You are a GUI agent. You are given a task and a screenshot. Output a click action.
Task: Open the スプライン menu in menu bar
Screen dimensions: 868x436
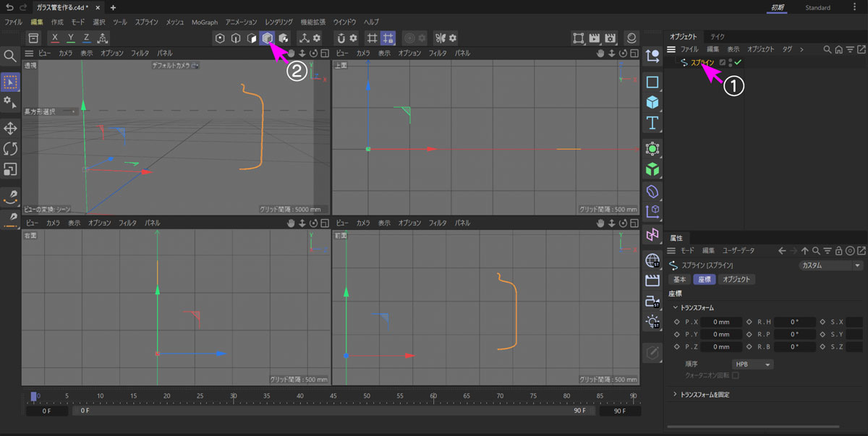point(147,22)
